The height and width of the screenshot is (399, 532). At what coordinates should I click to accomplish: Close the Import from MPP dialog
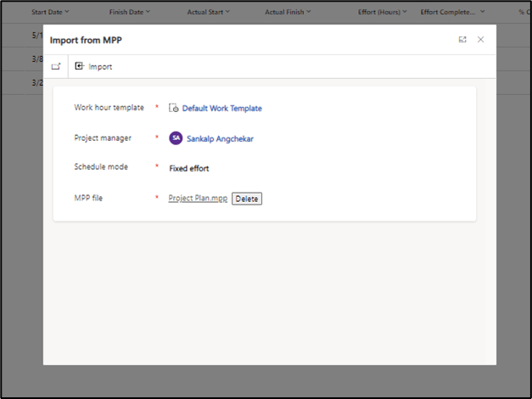click(x=481, y=40)
